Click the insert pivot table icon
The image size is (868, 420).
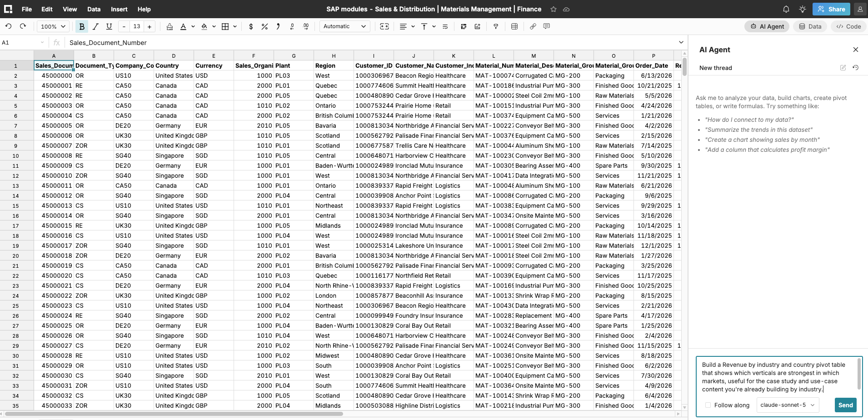pyautogui.click(x=464, y=26)
